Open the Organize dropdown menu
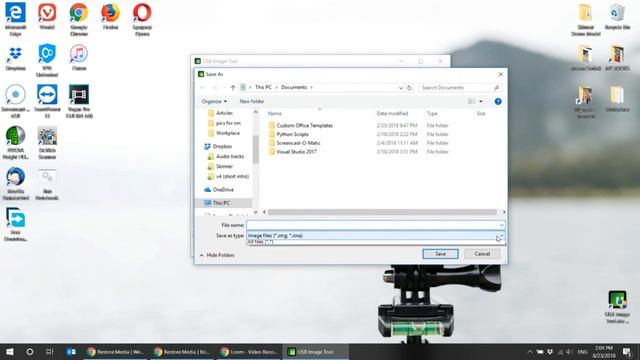This screenshot has width=640, height=360. pos(214,101)
